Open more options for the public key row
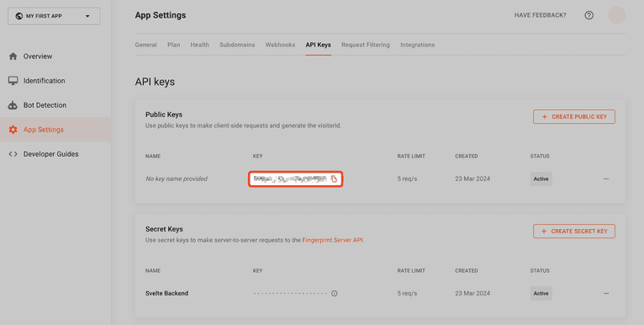 pyautogui.click(x=606, y=179)
